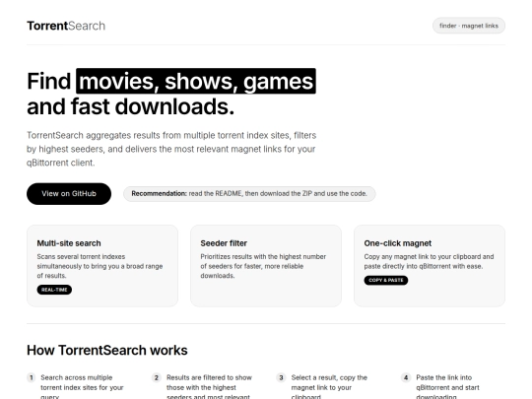Screen dimensions: 532x399
Task: Click step number 1 circle icon
Action: point(32,377)
